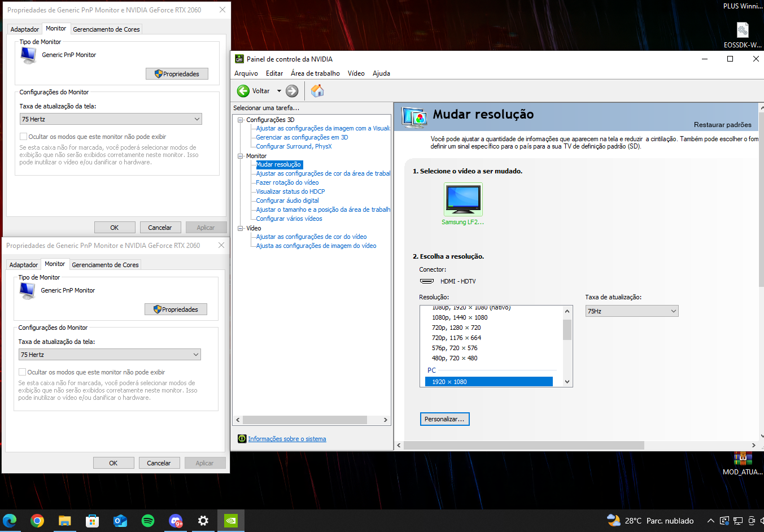764x532 pixels.
Task: Check Ocultar os modos box in upper dialog
Action: click(x=23, y=137)
